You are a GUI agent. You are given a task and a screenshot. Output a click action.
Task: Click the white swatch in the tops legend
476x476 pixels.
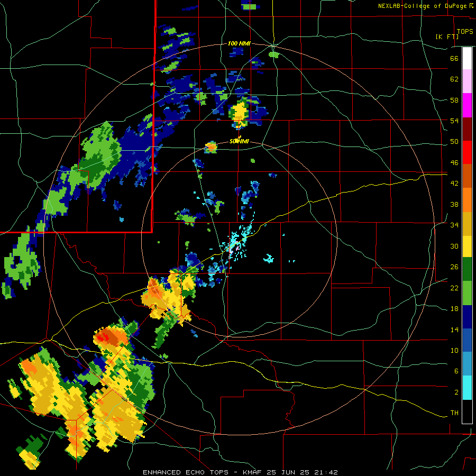[x=467, y=58]
